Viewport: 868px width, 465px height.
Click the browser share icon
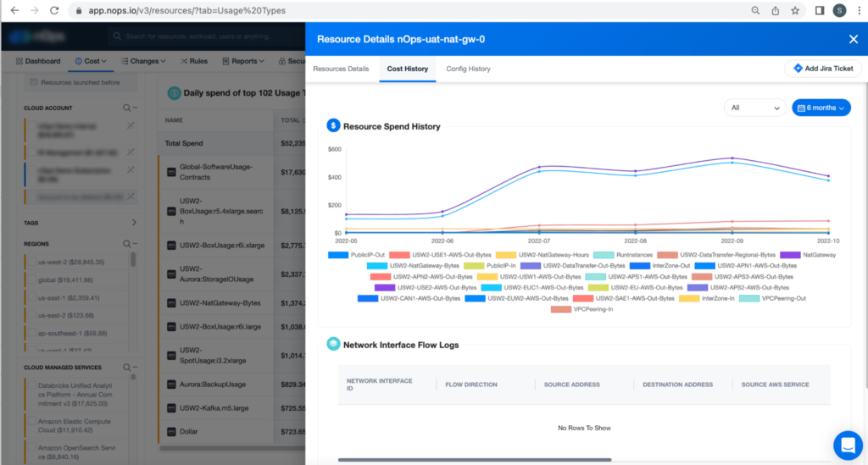(x=776, y=10)
